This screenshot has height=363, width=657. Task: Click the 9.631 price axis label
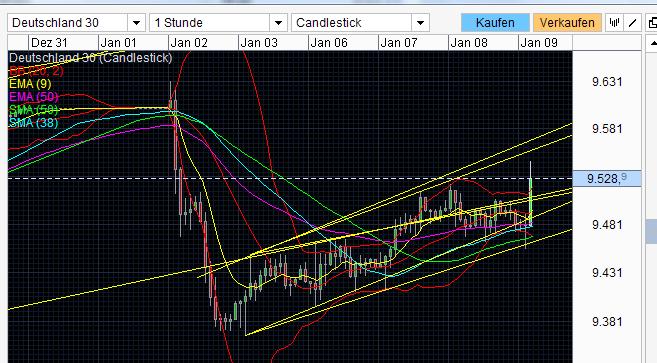[607, 82]
